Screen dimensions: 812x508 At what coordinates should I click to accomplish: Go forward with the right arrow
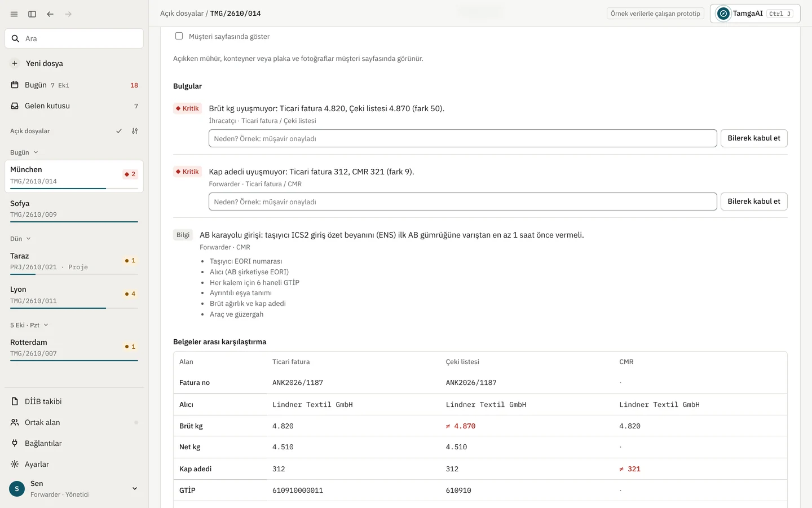pyautogui.click(x=68, y=14)
